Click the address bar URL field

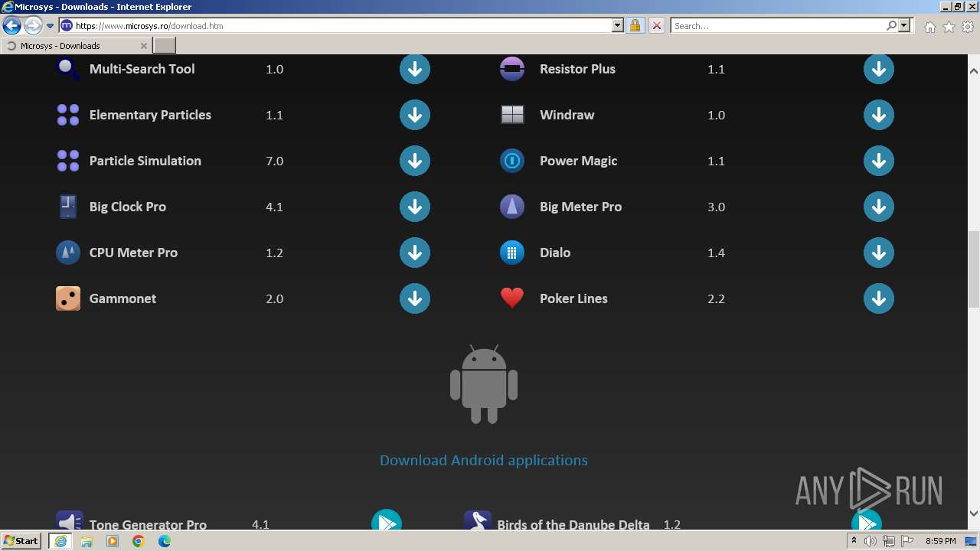337,26
